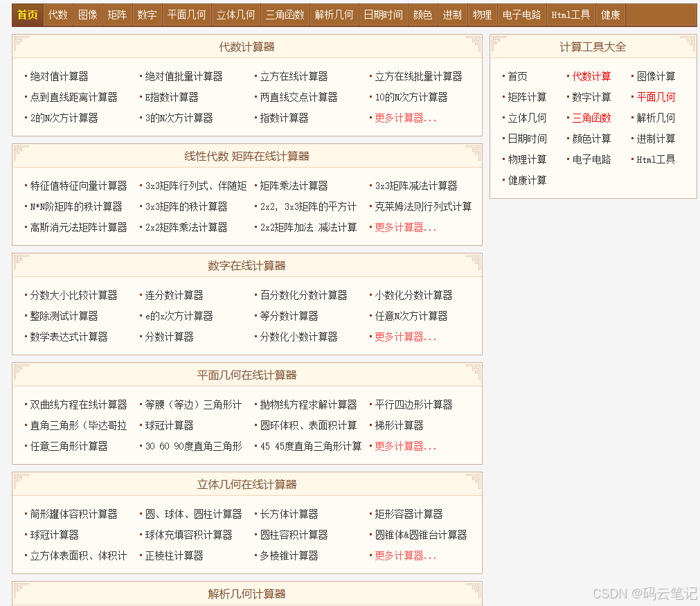Click red 平面几何 in sidebar
This screenshot has width=700, height=606.
pyautogui.click(x=656, y=98)
